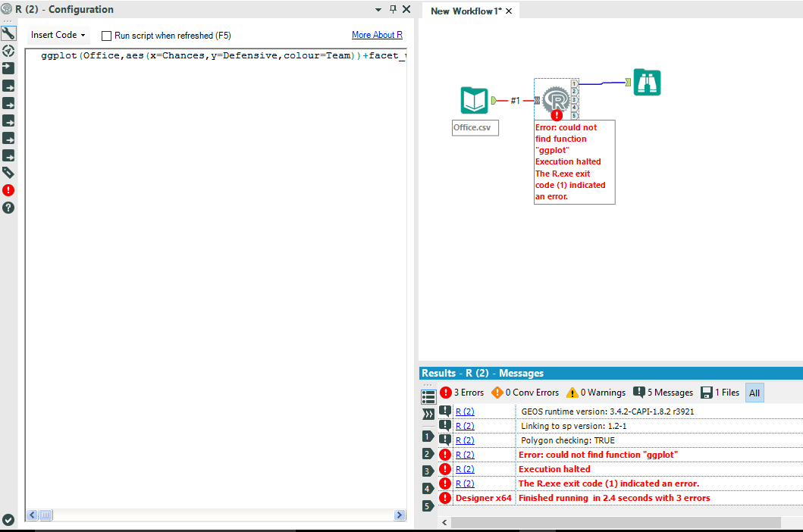Click the red error icon on the Designer x64 row

point(445,498)
